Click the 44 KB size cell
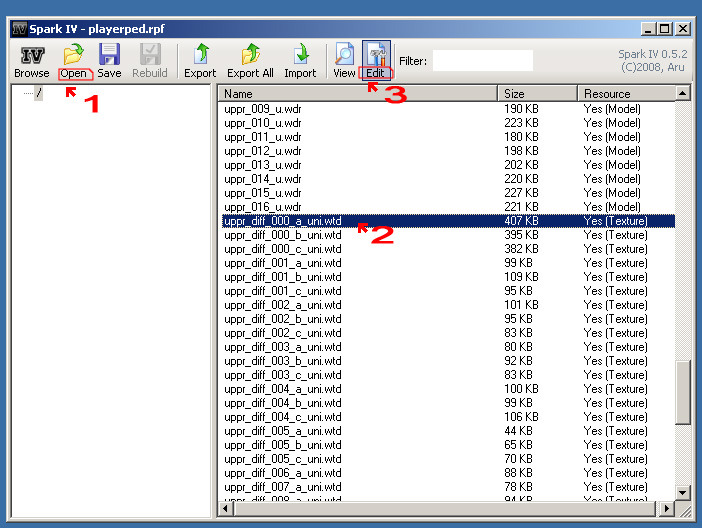The image size is (702, 528). tap(518, 431)
